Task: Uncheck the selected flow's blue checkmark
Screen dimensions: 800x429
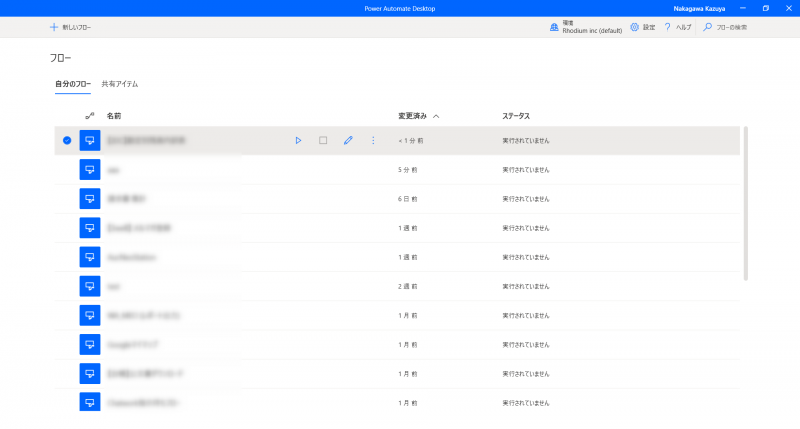Action: (67, 140)
